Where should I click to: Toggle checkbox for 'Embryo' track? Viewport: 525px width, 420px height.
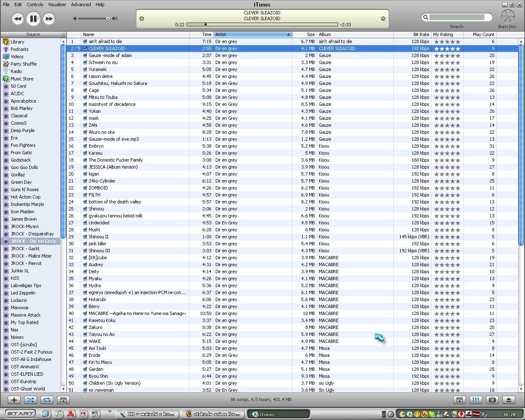[85, 146]
